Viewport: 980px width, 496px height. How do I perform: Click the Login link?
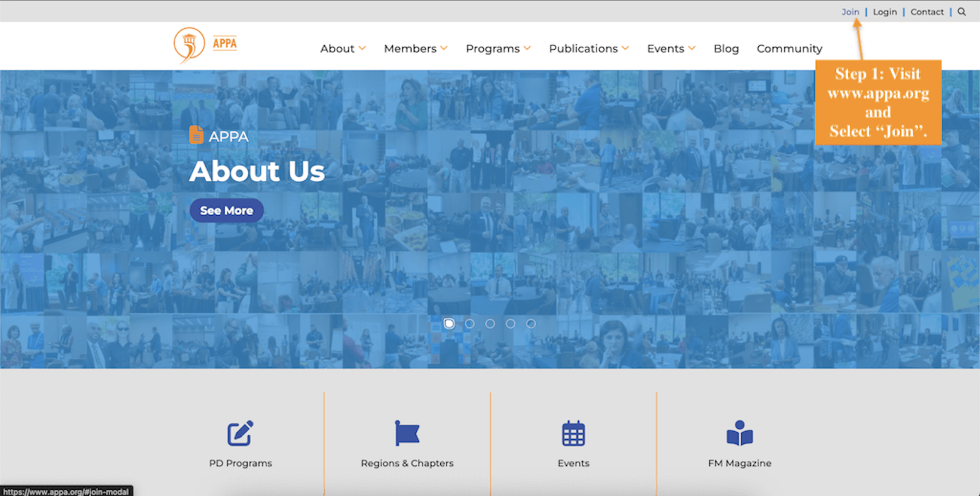click(884, 12)
